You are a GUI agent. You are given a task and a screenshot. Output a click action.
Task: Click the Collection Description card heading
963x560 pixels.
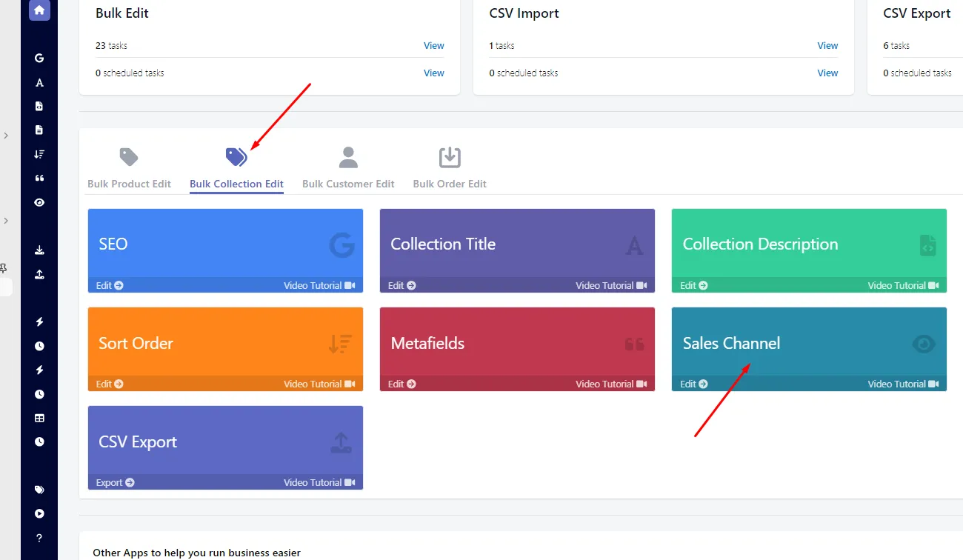[x=760, y=244]
